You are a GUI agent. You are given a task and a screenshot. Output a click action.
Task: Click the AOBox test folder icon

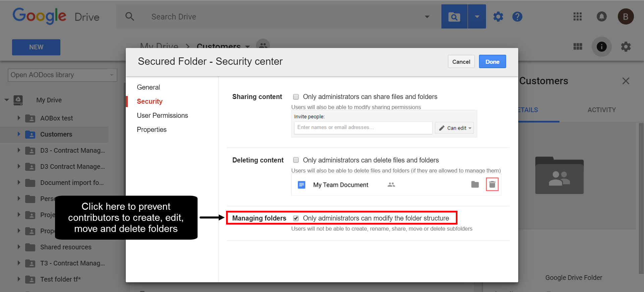(x=30, y=118)
